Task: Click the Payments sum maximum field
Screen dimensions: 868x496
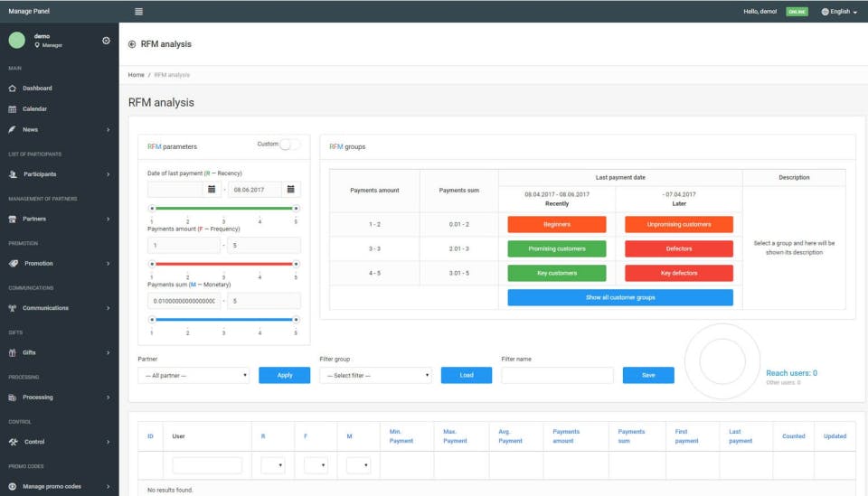Action: pos(264,301)
